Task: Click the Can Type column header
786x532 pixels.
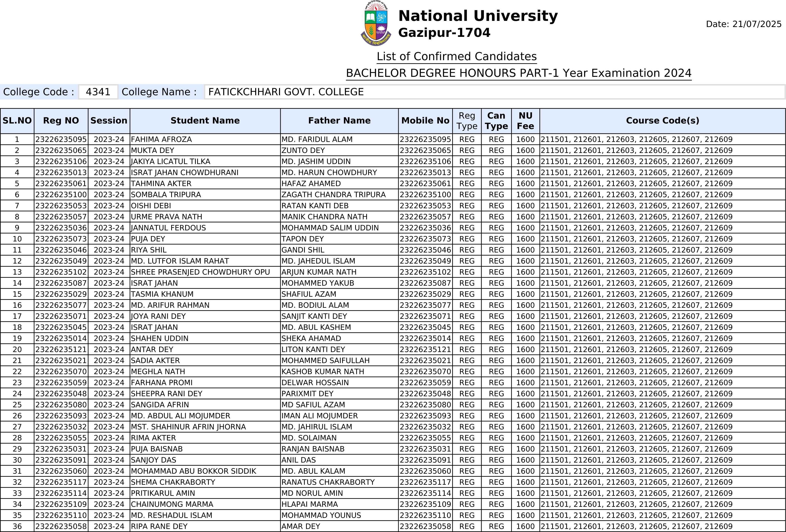Action: click(x=496, y=121)
